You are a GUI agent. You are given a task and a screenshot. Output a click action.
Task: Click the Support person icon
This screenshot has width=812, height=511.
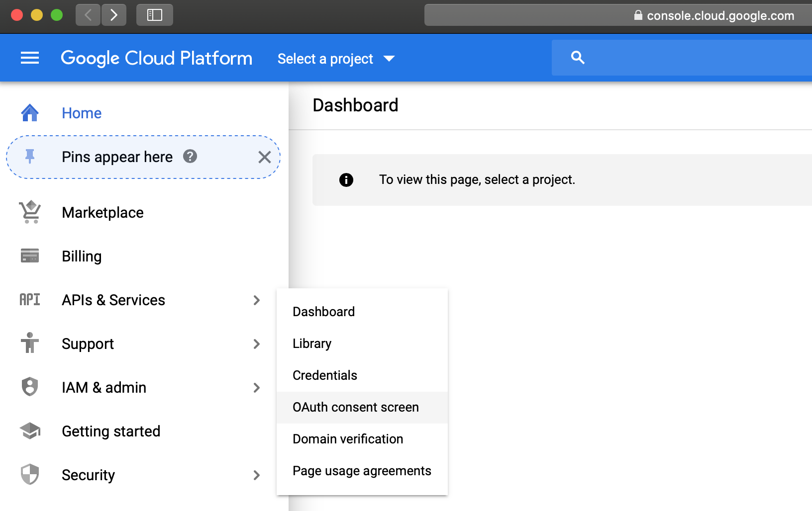pyautogui.click(x=30, y=343)
